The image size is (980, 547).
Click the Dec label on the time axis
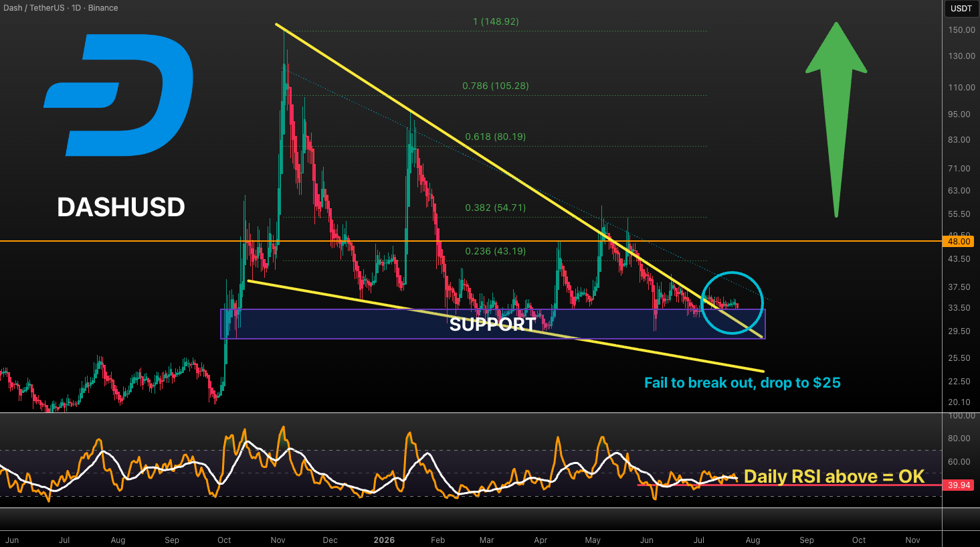point(330,540)
